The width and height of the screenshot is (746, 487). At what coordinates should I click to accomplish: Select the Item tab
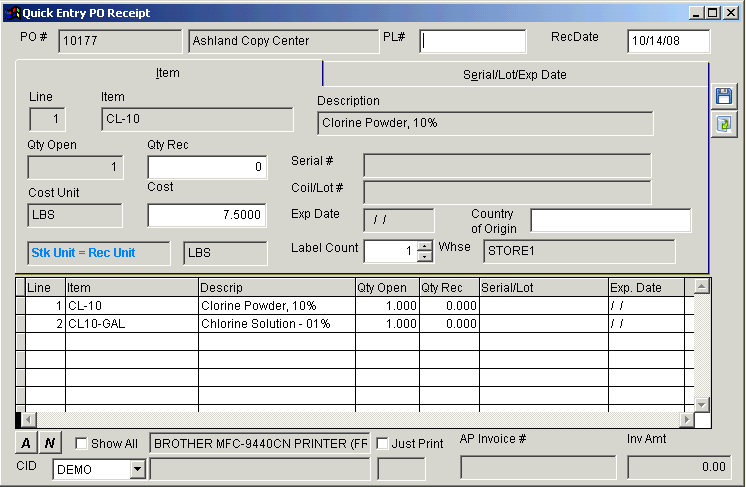tap(168, 73)
